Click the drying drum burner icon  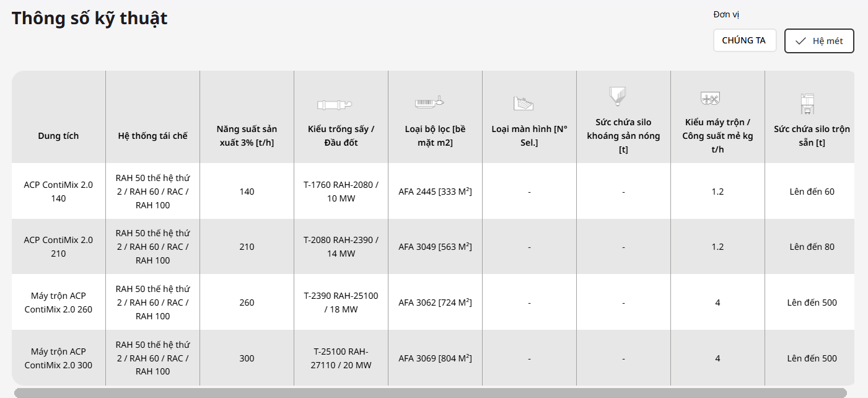(335, 105)
